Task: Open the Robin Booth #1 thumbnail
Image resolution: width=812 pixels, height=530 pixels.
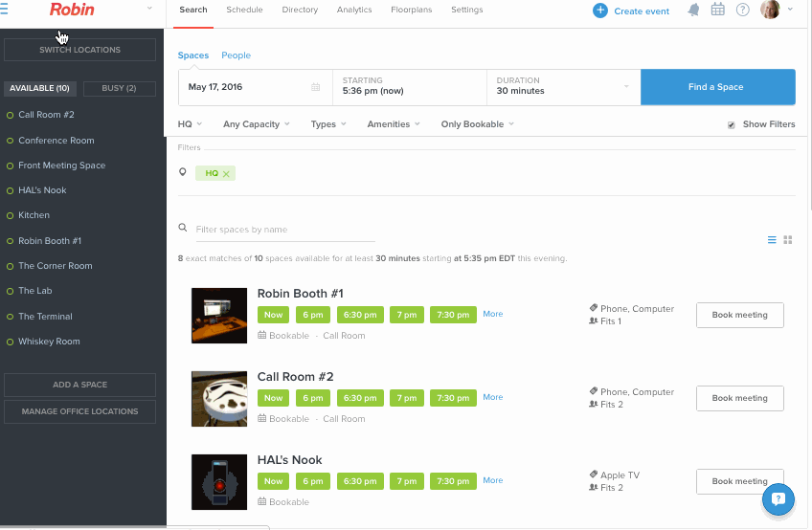Action: [x=219, y=315]
